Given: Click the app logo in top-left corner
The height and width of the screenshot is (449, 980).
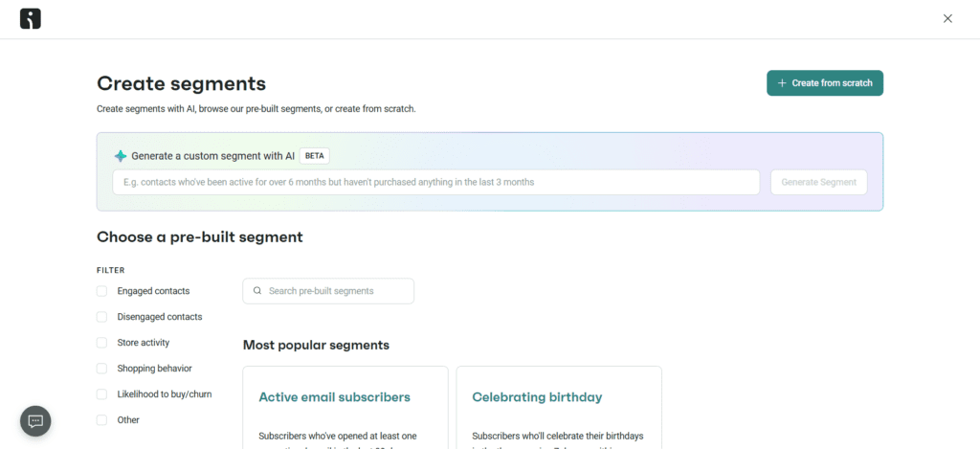Looking at the screenshot, I should pyautogui.click(x=31, y=18).
